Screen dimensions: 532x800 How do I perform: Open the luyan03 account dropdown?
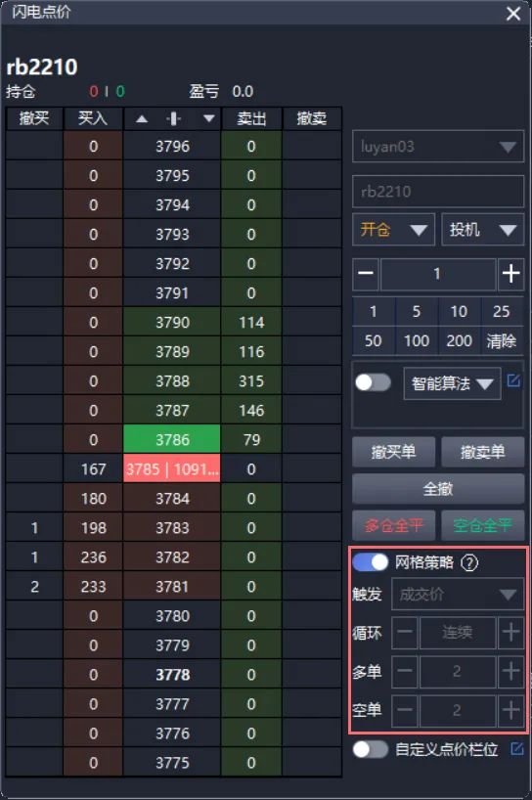point(438,147)
